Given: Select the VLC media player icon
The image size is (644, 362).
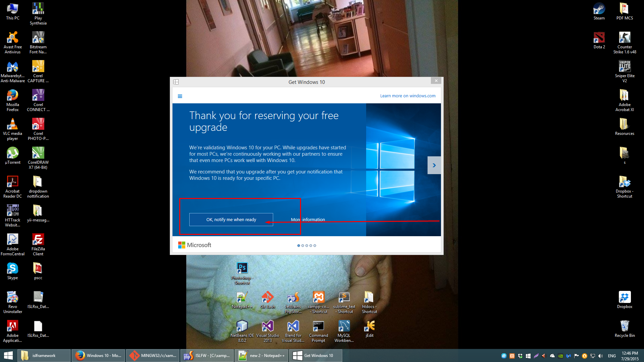Looking at the screenshot, I should tap(13, 129).
